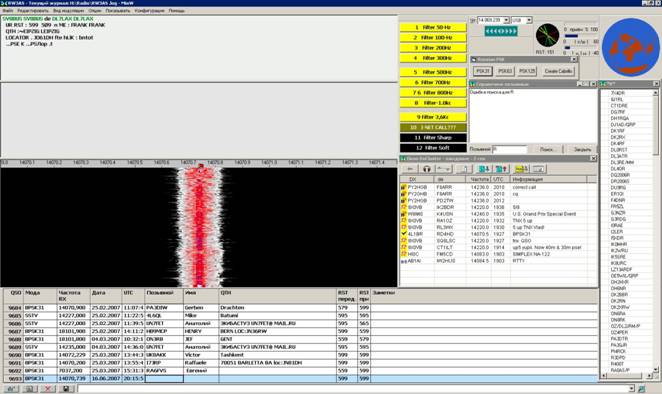Select the 2 Filter 100 Hz macro button
The height and width of the screenshot is (394, 662).
coord(433,38)
